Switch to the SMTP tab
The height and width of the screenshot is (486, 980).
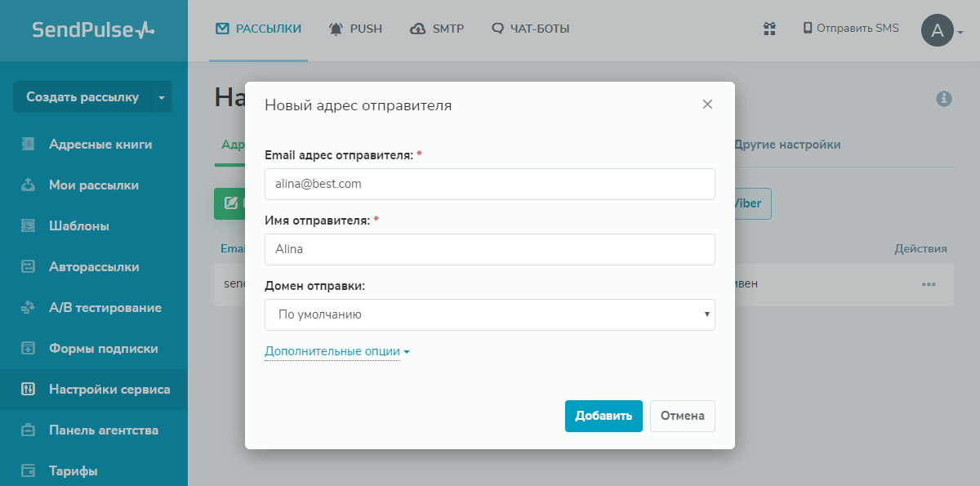(437, 28)
